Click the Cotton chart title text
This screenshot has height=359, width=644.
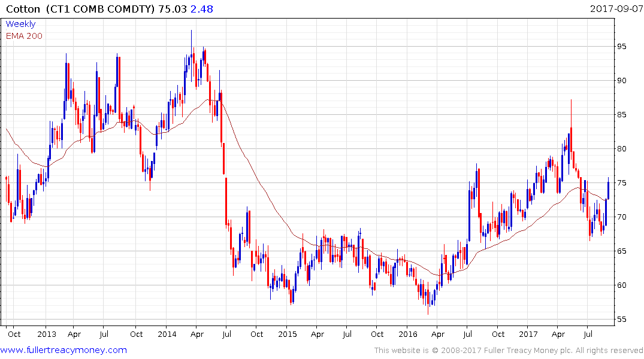click(23, 9)
